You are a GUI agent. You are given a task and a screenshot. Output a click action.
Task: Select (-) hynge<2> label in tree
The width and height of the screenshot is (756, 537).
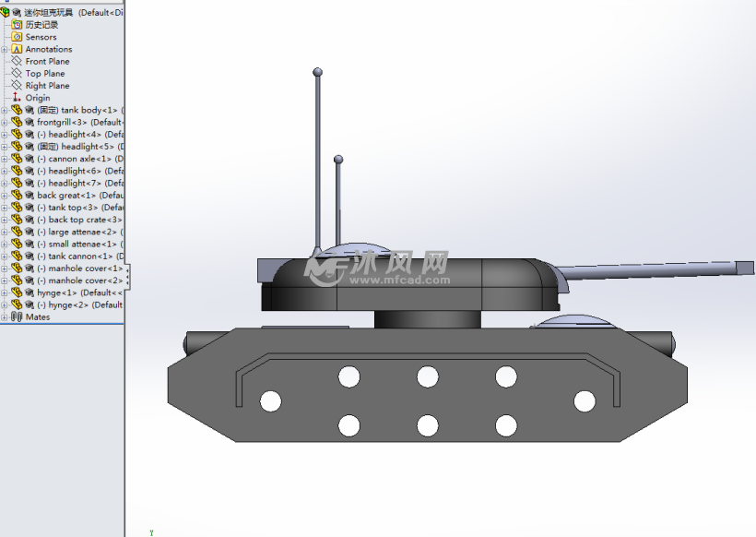click(x=63, y=304)
